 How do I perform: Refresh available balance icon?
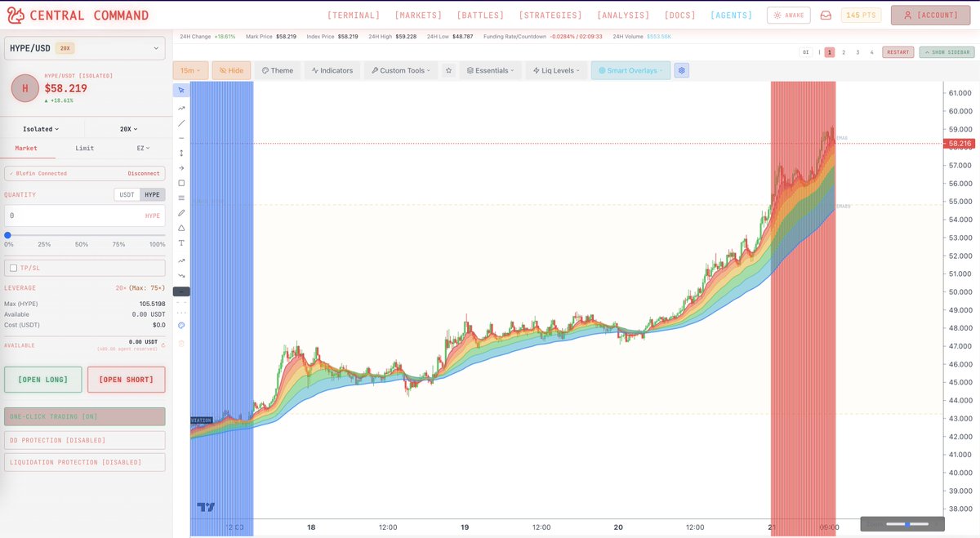click(163, 345)
